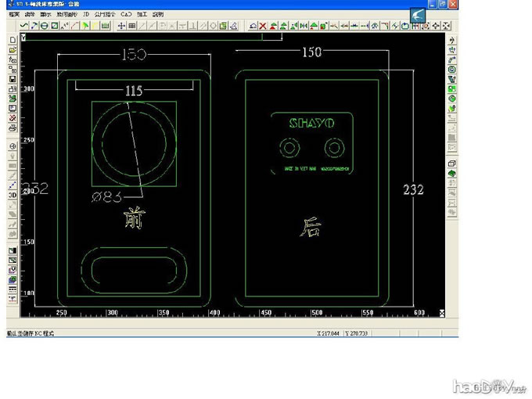This screenshot has width=532, height=399.
Task: Click the grid icon in top toolbar
Action: (x=132, y=26)
